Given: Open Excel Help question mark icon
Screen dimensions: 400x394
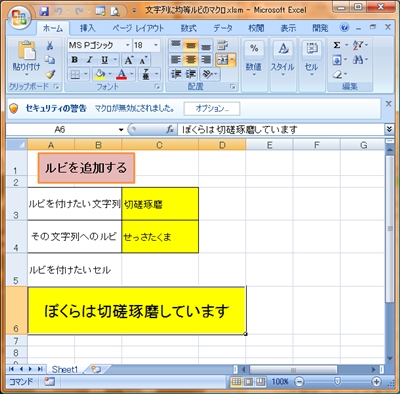Looking at the screenshot, I should click(x=345, y=28).
